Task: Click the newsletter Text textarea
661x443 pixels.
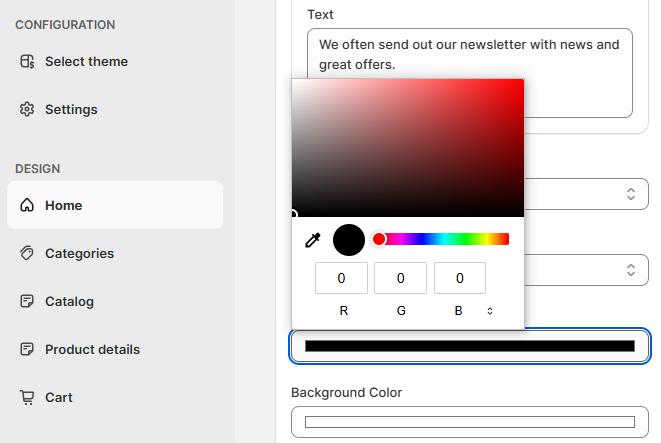Action: pyautogui.click(x=470, y=73)
